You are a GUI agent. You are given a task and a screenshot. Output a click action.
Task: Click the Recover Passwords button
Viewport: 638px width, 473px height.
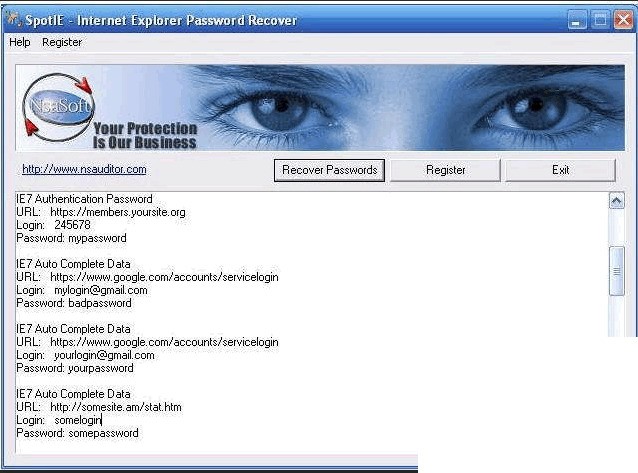pos(330,170)
